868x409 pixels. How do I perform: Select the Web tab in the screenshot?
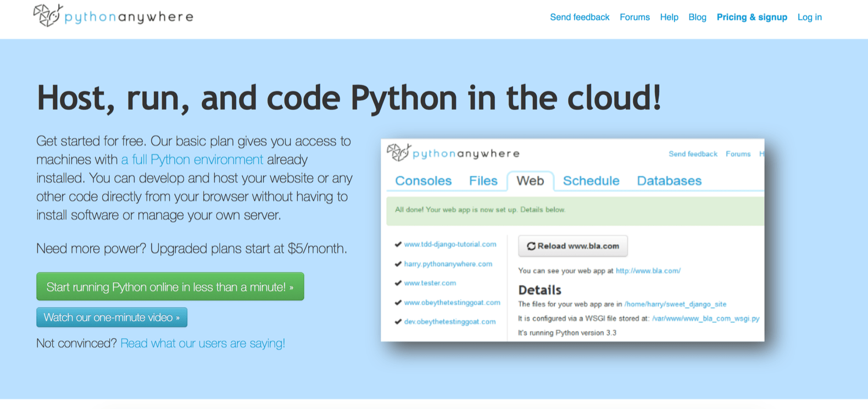click(x=530, y=181)
